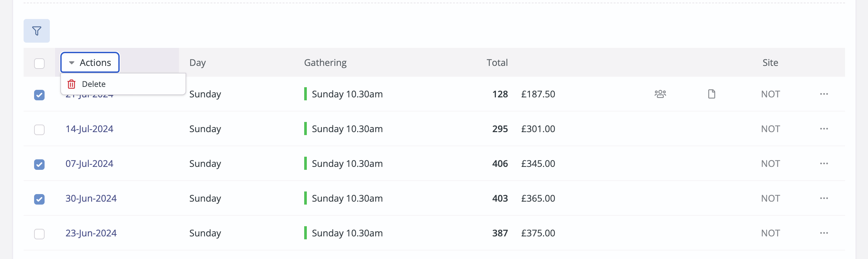Click the Gathering column header
This screenshot has width=868, height=259.
pos(325,63)
